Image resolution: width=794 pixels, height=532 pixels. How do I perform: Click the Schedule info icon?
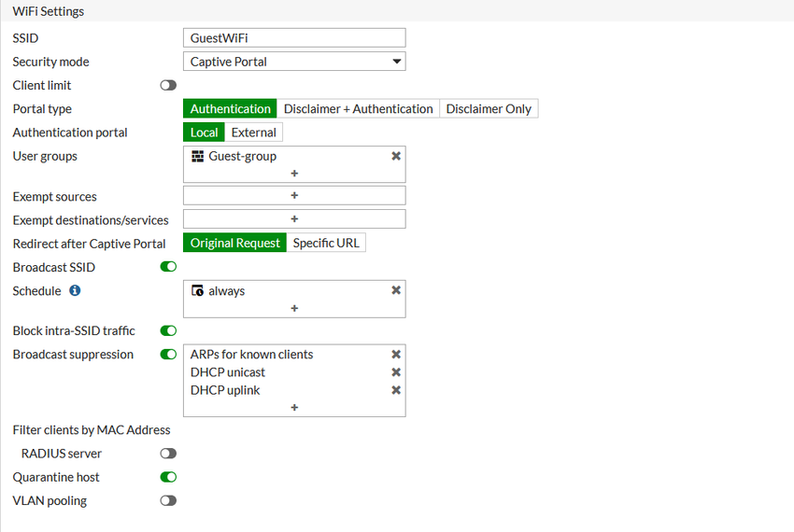[x=75, y=290]
